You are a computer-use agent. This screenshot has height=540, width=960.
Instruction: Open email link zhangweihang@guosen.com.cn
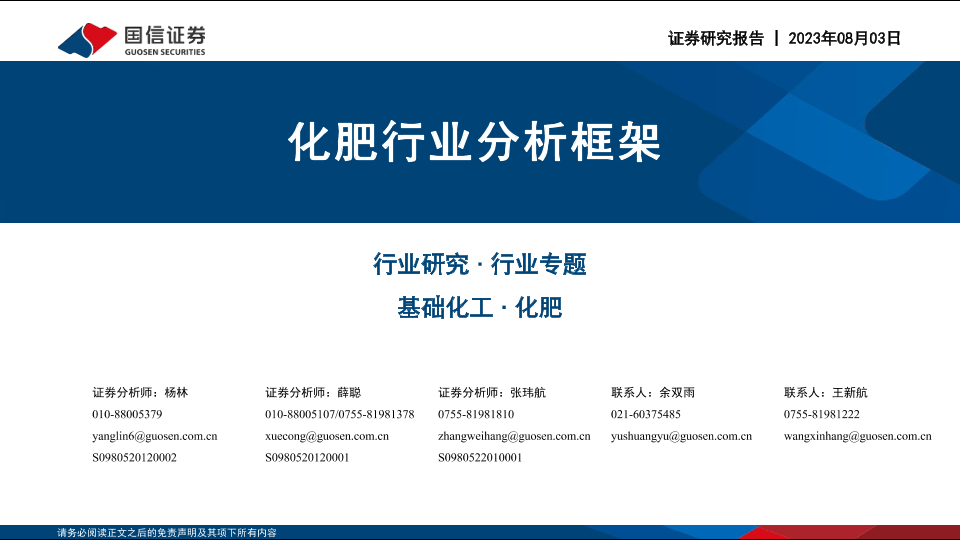tap(514, 436)
